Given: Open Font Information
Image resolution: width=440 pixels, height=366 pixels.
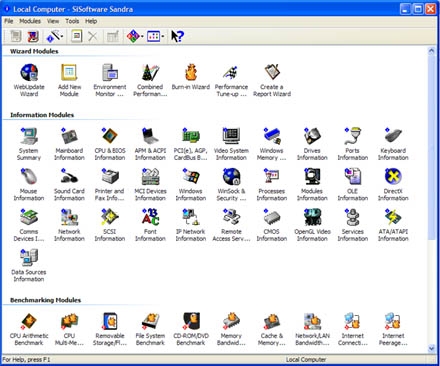Looking at the screenshot, I should (150, 225).
